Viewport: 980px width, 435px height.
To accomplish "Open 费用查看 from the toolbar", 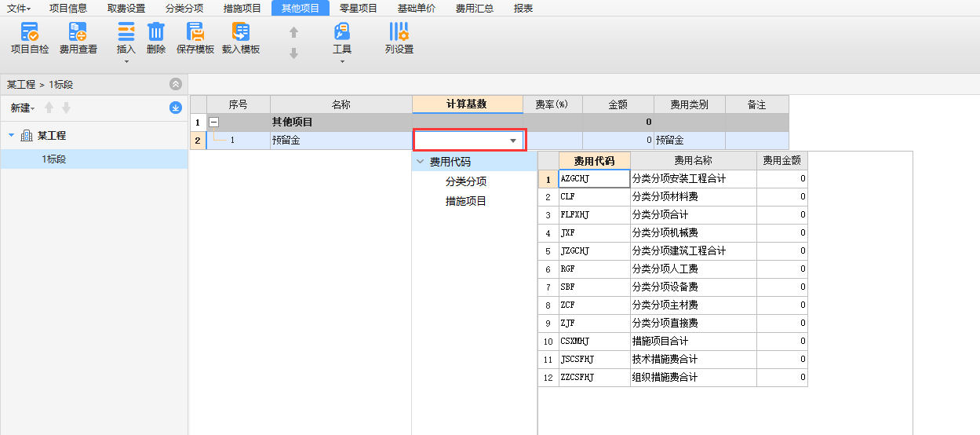I will tap(78, 32).
